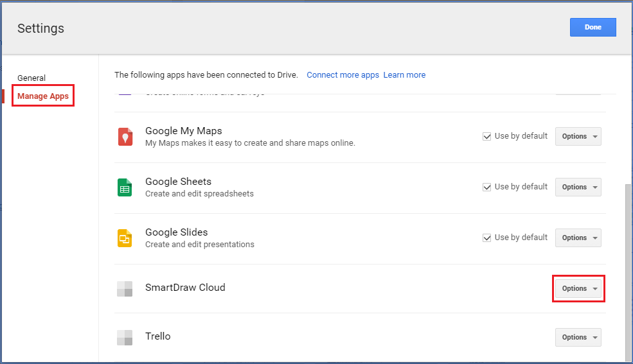
Task: Click the SmartDraw Cloud placeholder icon
Action: (x=125, y=289)
